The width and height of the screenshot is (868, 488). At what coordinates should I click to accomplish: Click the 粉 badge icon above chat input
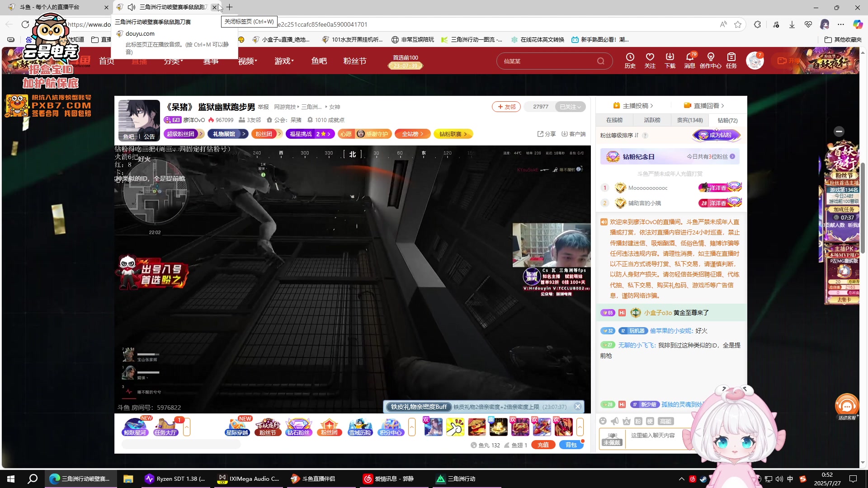coord(638,421)
